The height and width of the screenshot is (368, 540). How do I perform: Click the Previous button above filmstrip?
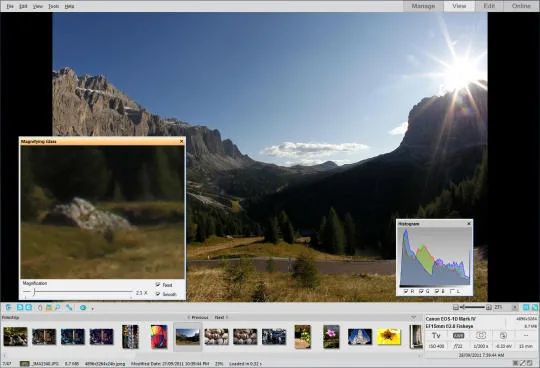pos(198,317)
